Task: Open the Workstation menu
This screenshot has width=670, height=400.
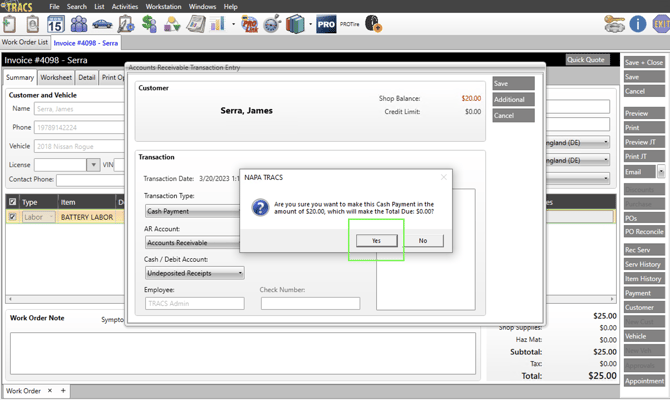Action: 163,6
